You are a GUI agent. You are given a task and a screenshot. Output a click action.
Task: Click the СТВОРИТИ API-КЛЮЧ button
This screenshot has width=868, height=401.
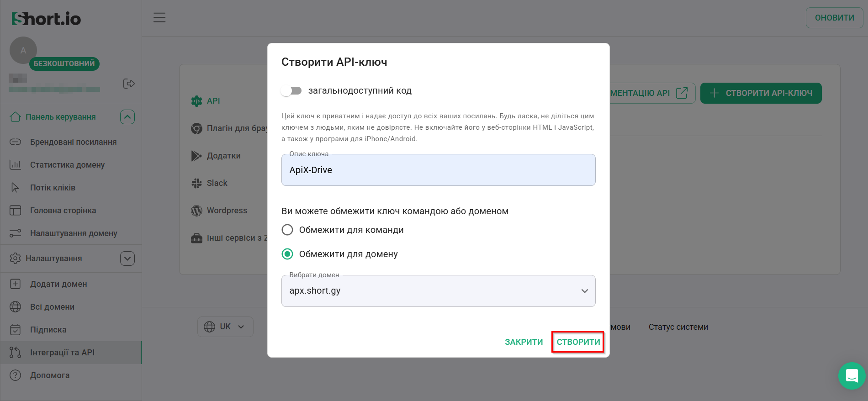(761, 93)
